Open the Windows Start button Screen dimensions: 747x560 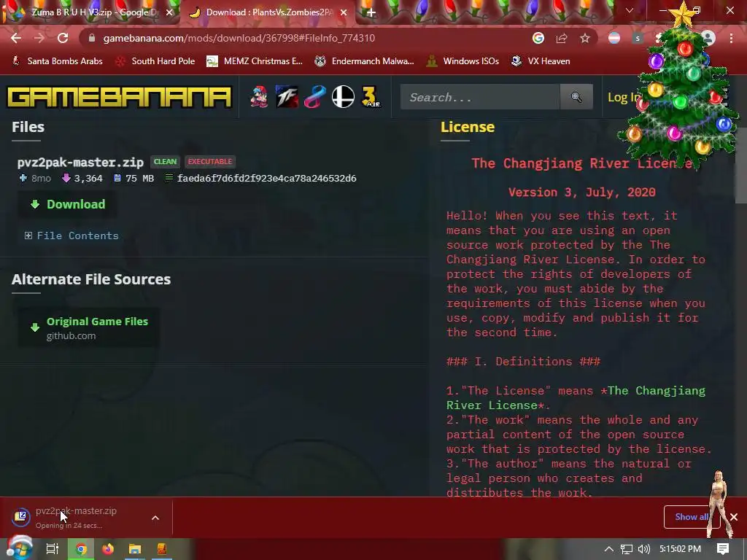19,549
